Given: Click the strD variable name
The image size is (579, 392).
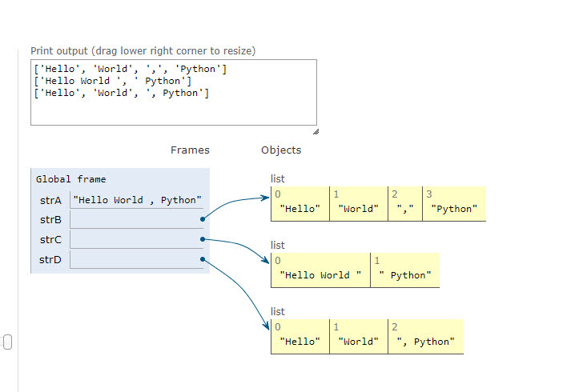Looking at the screenshot, I should (x=50, y=260).
